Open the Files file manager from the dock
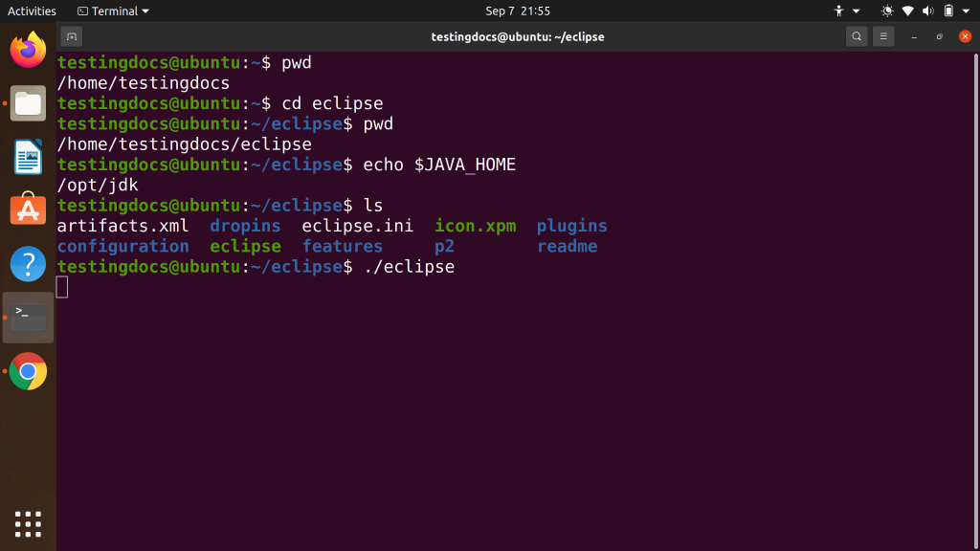Screen dimensions: 980x551 click(x=28, y=103)
